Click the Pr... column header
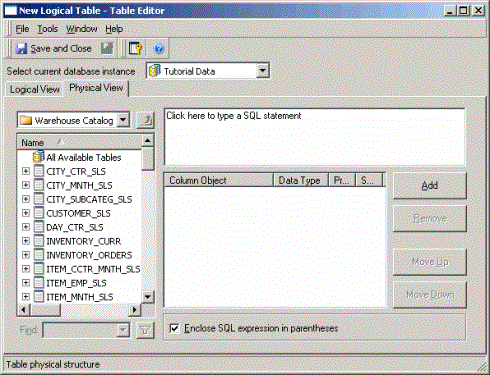The image size is (490, 375). click(342, 180)
